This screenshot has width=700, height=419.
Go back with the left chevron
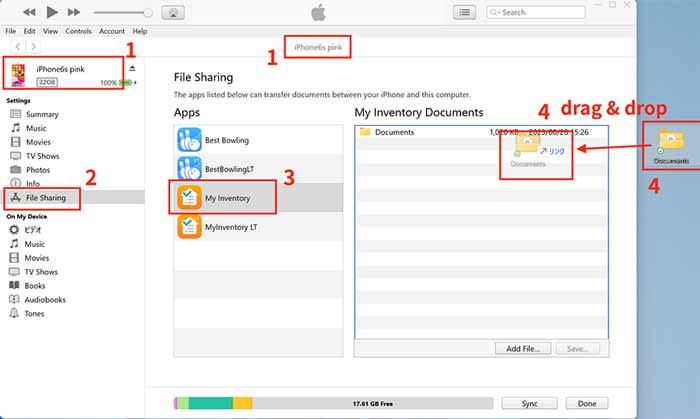[18, 46]
